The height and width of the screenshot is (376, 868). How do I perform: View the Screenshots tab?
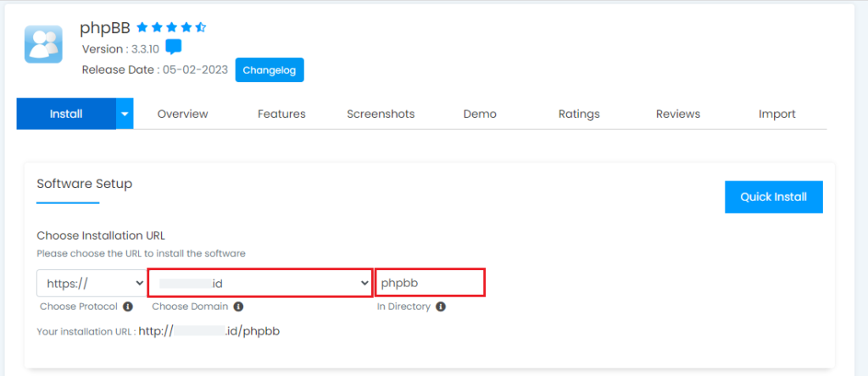381,114
